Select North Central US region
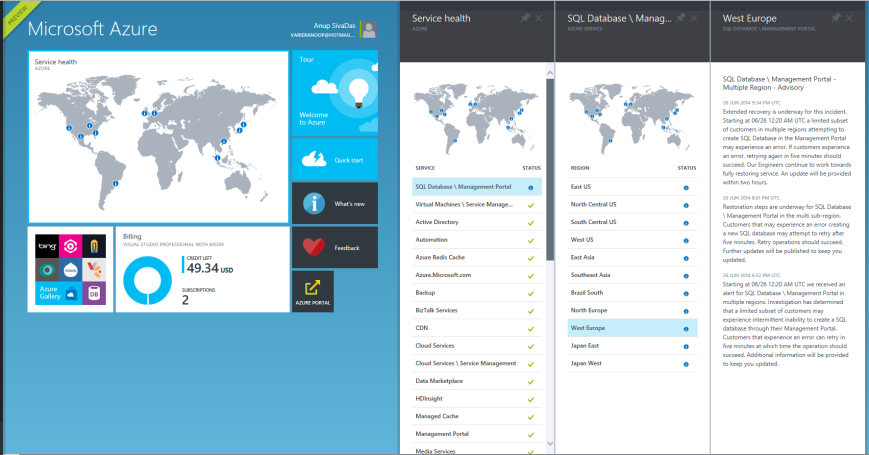The width and height of the screenshot is (869, 455). click(632, 205)
